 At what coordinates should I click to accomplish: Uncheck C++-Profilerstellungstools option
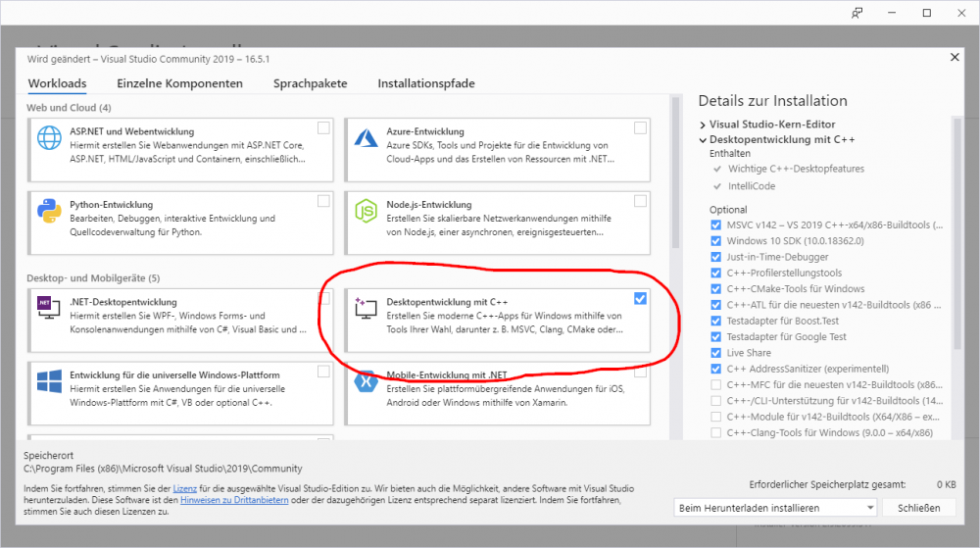[715, 274]
